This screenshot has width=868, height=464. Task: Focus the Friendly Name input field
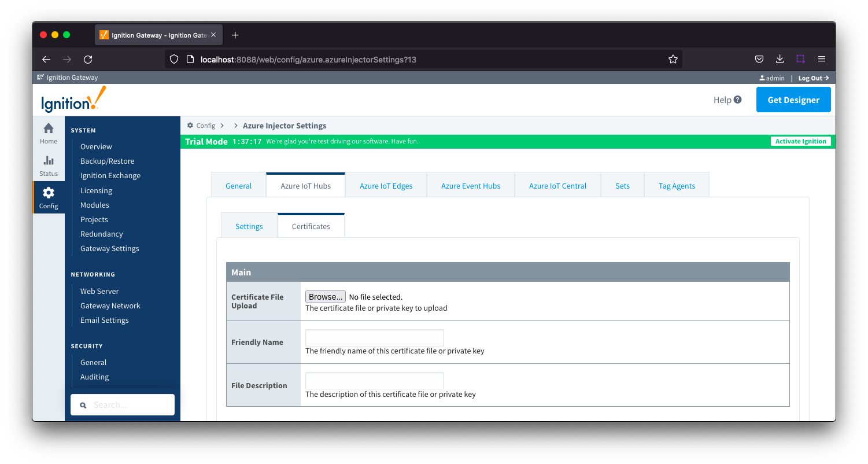(374, 338)
